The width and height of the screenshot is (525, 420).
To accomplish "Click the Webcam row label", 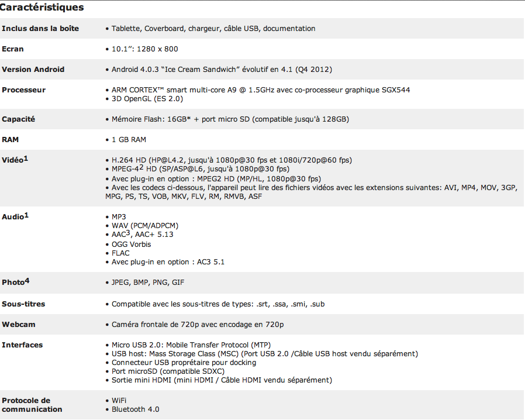I will (18, 325).
